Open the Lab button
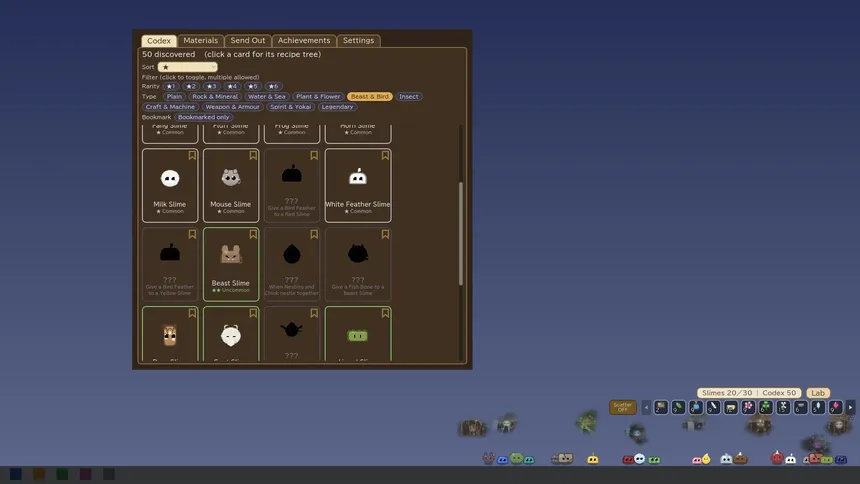The width and height of the screenshot is (860, 484). click(x=818, y=393)
